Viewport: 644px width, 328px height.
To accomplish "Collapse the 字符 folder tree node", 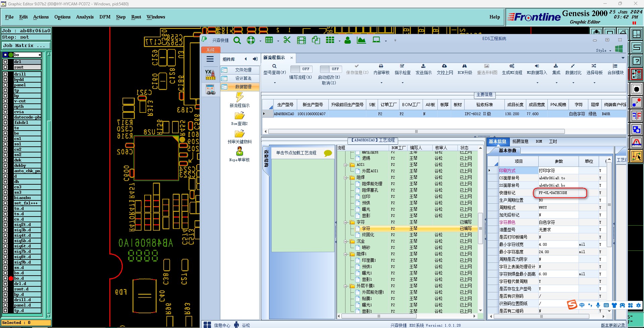I will click(345, 222).
